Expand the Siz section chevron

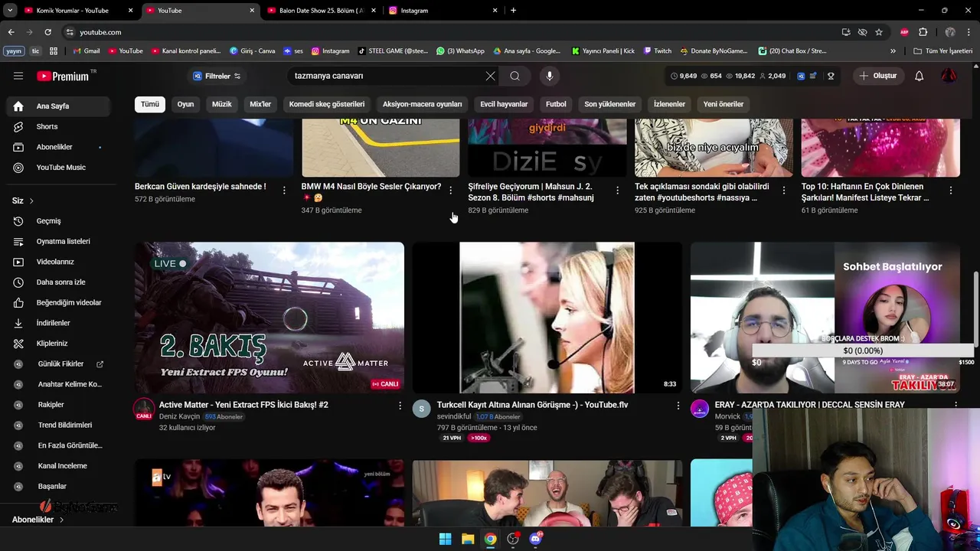(x=31, y=201)
